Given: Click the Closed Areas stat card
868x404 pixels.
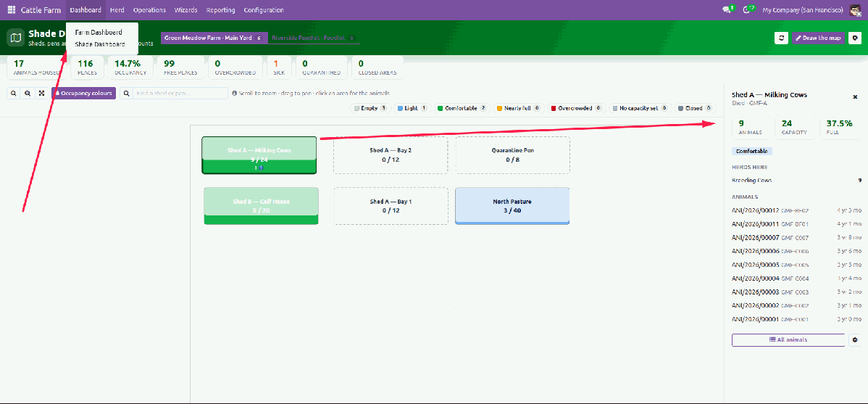Looking at the screenshot, I should 377,67.
